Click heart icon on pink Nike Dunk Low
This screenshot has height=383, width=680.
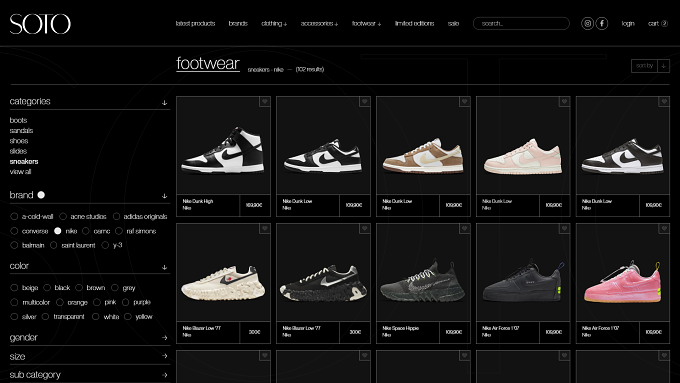[564, 101]
